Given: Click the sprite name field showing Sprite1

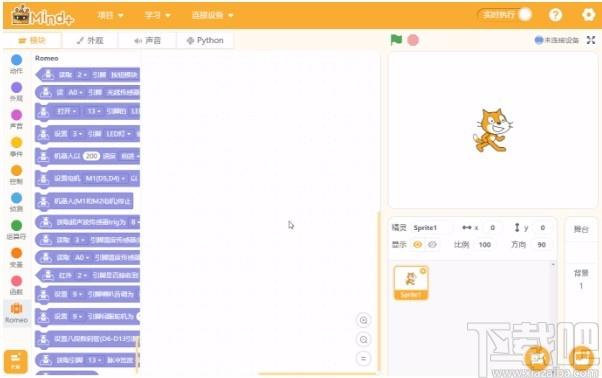Looking at the screenshot, I should coord(430,228).
